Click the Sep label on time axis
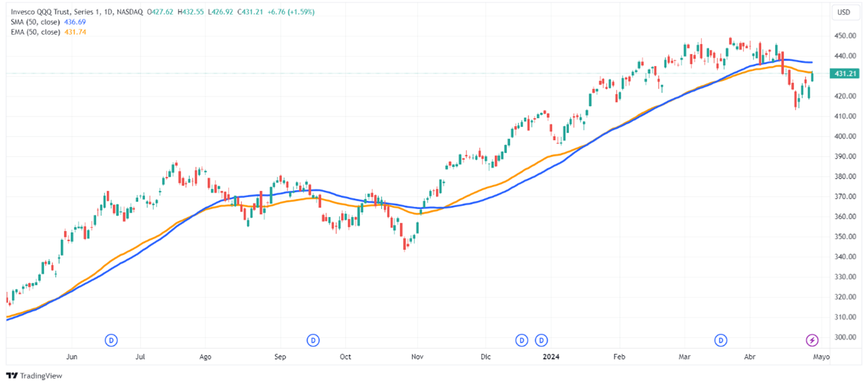 280,357
